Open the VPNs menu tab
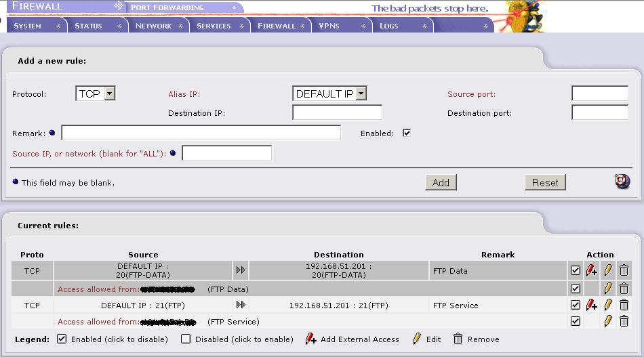This screenshot has width=644, height=357. [342, 26]
